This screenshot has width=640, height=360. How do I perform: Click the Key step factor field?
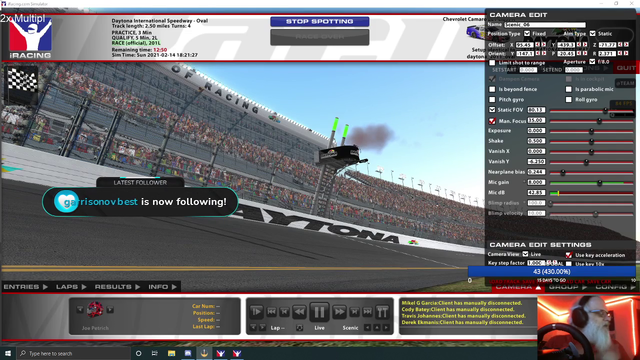536,263
